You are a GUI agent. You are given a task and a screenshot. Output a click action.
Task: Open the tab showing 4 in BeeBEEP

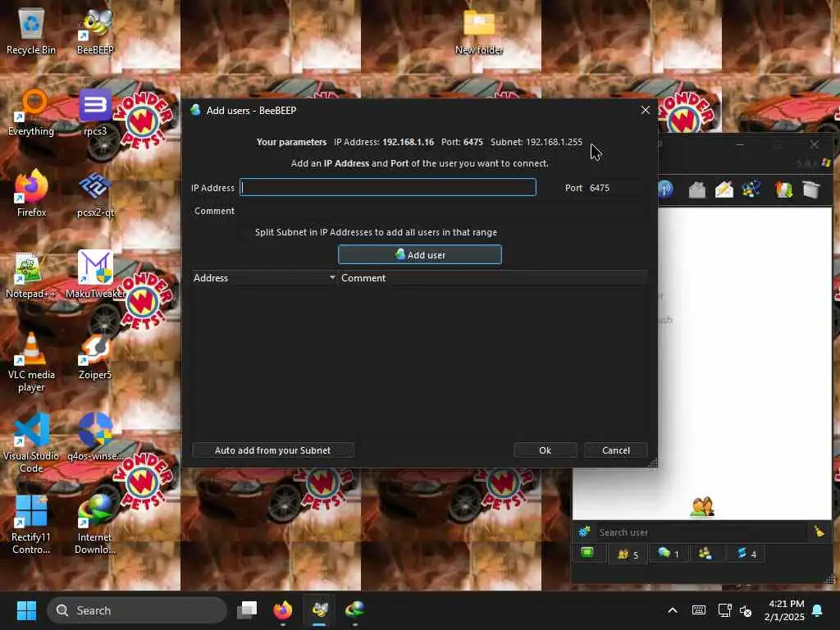746,554
